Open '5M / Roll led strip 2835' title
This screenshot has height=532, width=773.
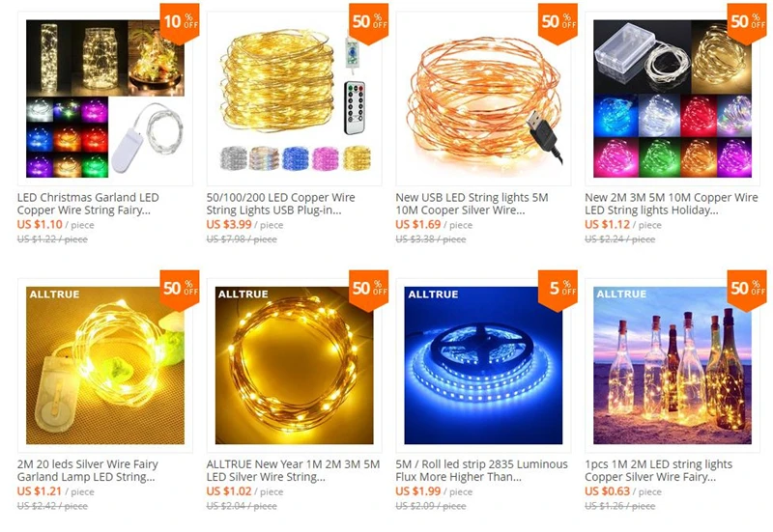[481, 470]
